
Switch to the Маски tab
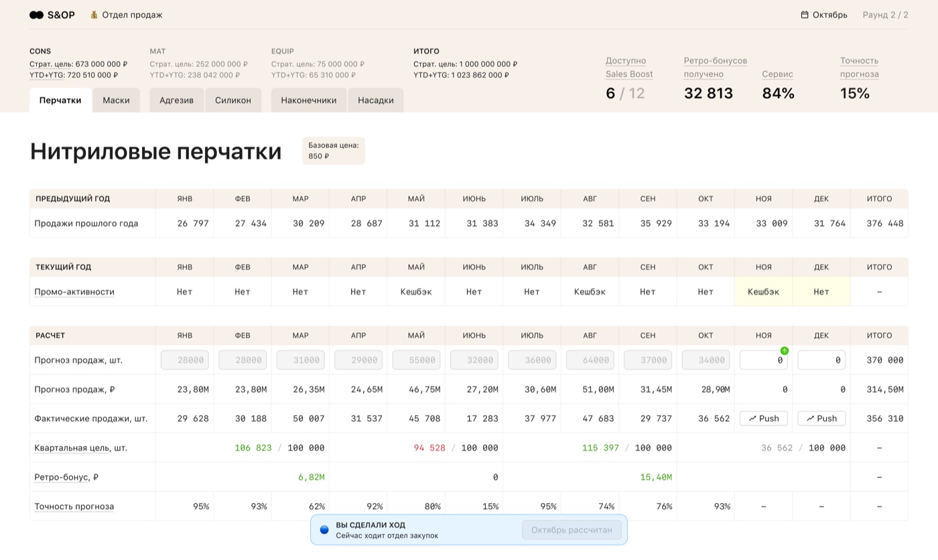pyautogui.click(x=116, y=100)
